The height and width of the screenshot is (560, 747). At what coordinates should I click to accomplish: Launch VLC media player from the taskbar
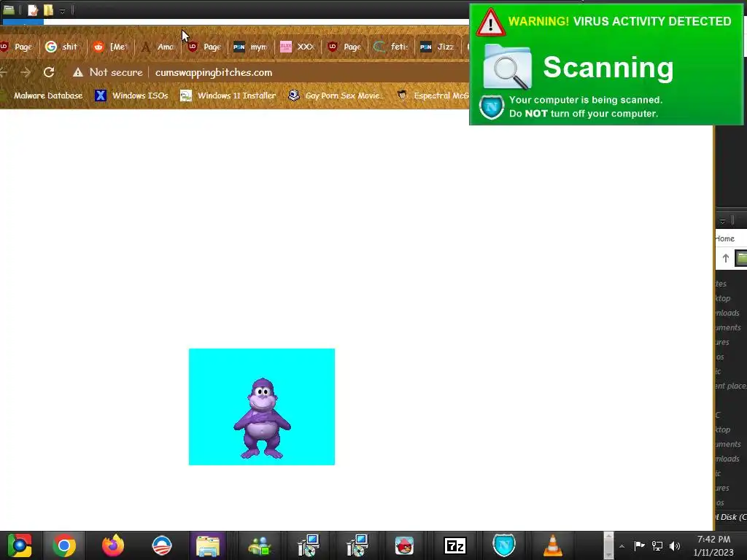[x=553, y=545]
